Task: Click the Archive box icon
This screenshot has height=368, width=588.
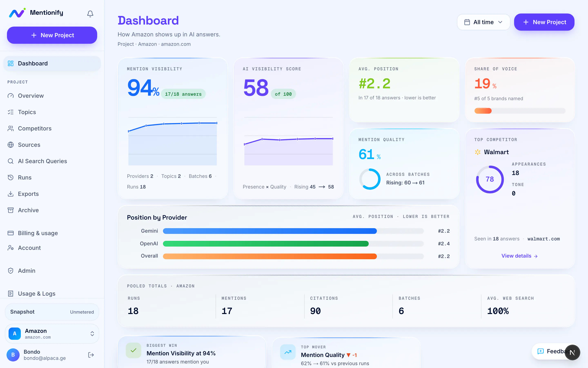Action: pyautogui.click(x=11, y=210)
